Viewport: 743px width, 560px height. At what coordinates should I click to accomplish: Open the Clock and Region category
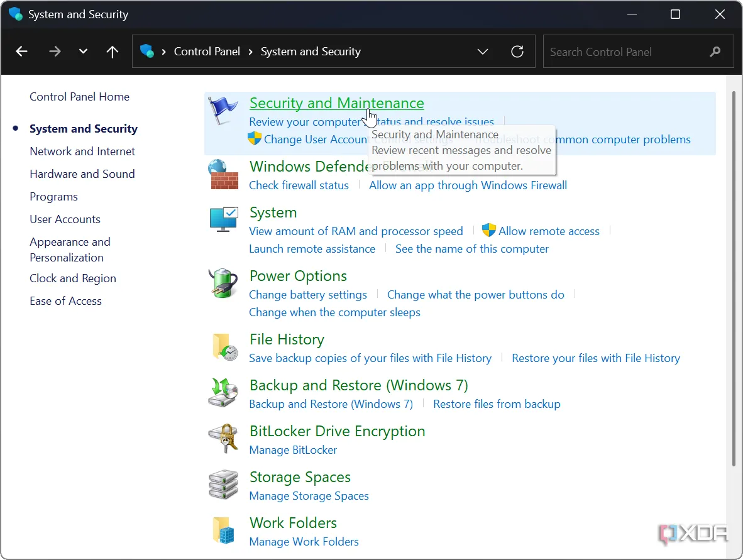point(73,278)
